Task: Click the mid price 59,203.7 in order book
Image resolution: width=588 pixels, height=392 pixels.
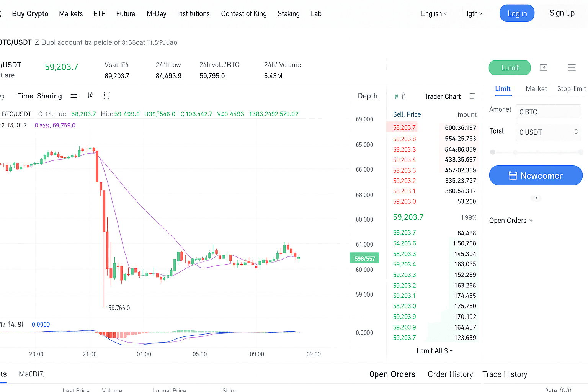Action: tap(408, 217)
